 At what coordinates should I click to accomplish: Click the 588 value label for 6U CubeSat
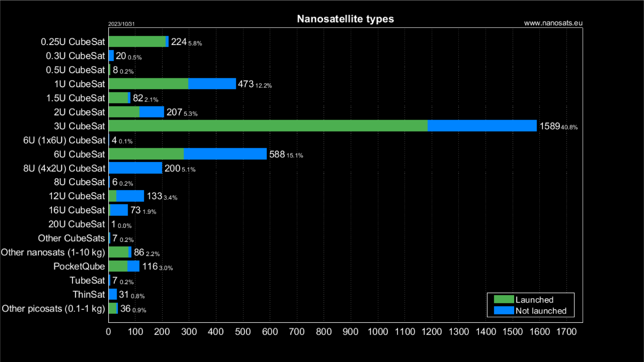pyautogui.click(x=277, y=154)
